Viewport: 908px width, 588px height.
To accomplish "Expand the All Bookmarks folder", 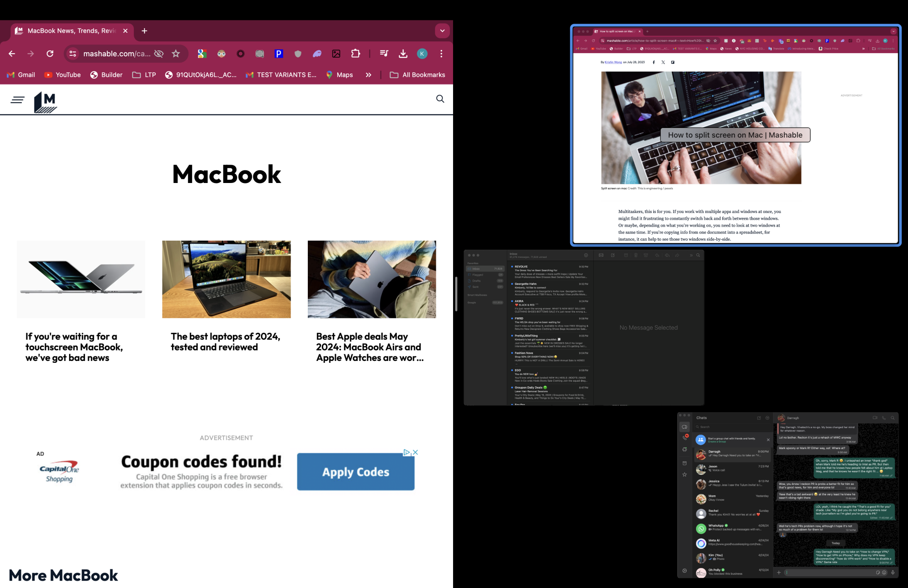I will tap(417, 75).
